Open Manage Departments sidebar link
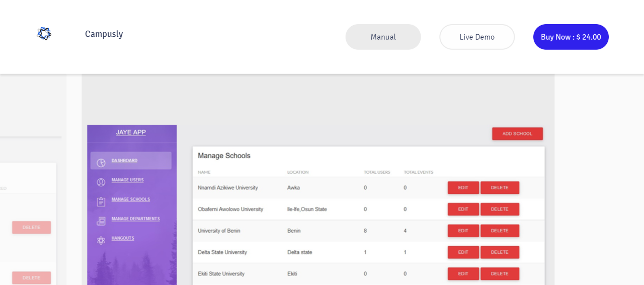The height and width of the screenshot is (285, 644). click(135, 219)
